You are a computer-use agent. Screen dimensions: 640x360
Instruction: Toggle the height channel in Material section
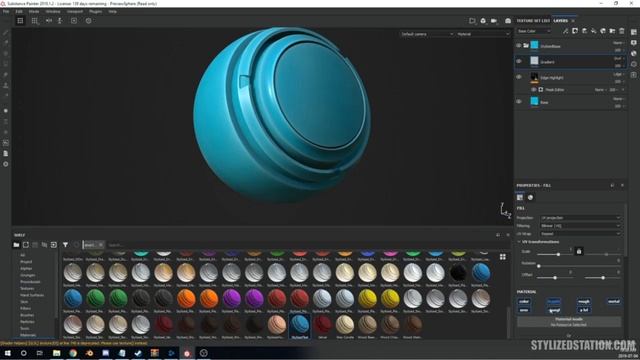coord(554,302)
